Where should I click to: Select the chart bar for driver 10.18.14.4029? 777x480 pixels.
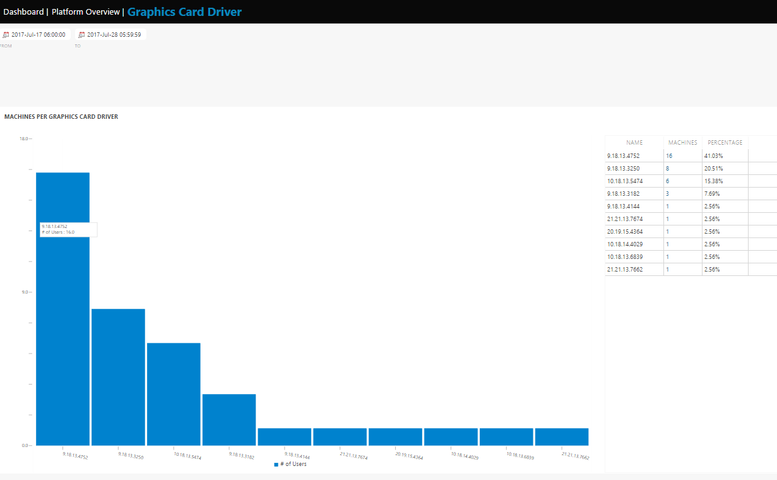click(451, 437)
